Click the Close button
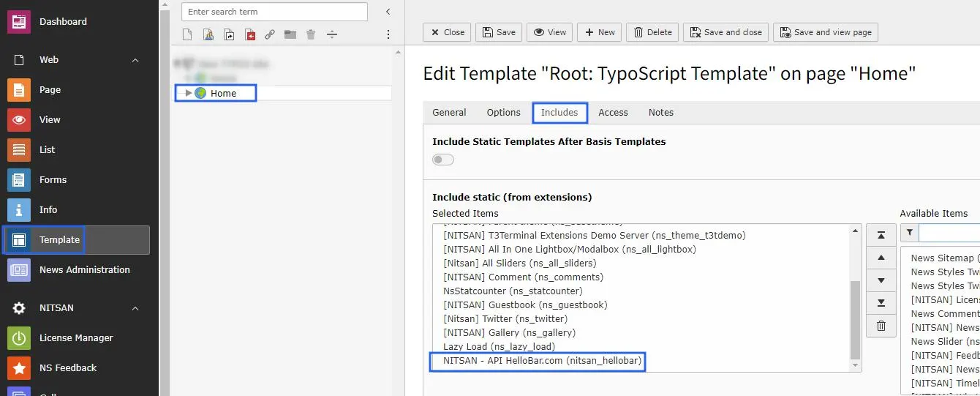Image resolution: width=980 pixels, height=396 pixels. point(448,32)
